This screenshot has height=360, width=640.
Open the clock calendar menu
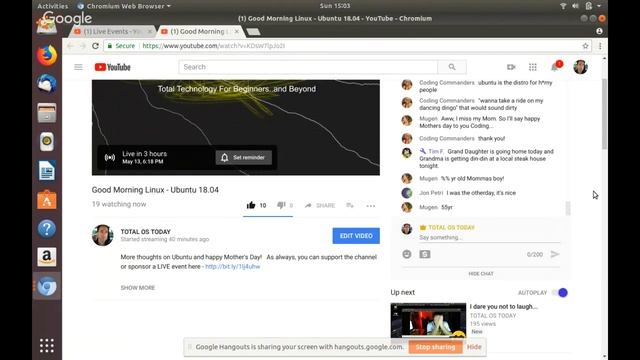[x=335, y=6]
